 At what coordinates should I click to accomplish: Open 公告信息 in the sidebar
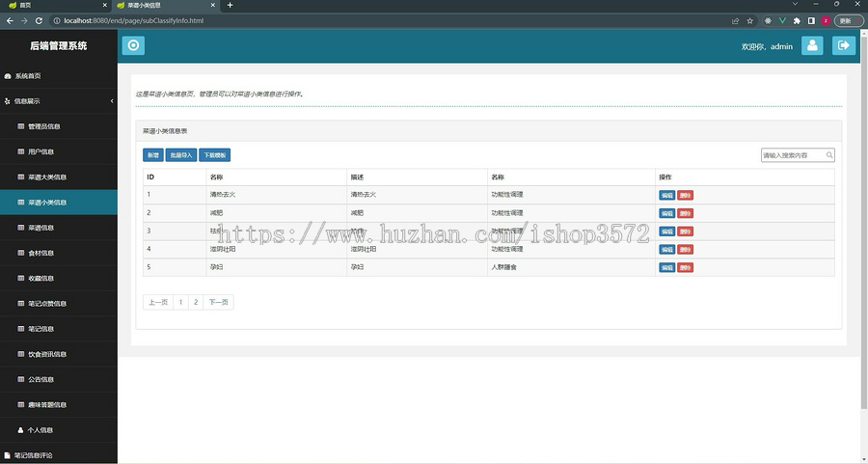point(58,379)
